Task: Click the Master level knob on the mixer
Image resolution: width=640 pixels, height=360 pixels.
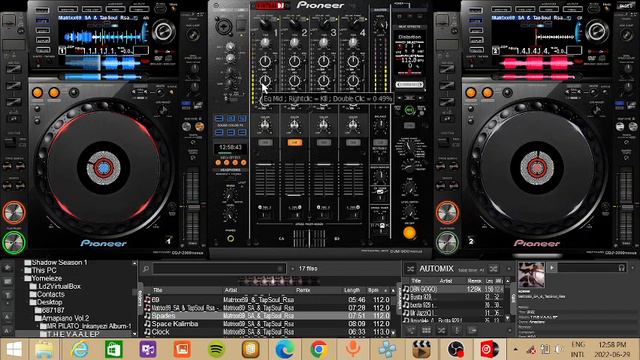Action: click(380, 24)
